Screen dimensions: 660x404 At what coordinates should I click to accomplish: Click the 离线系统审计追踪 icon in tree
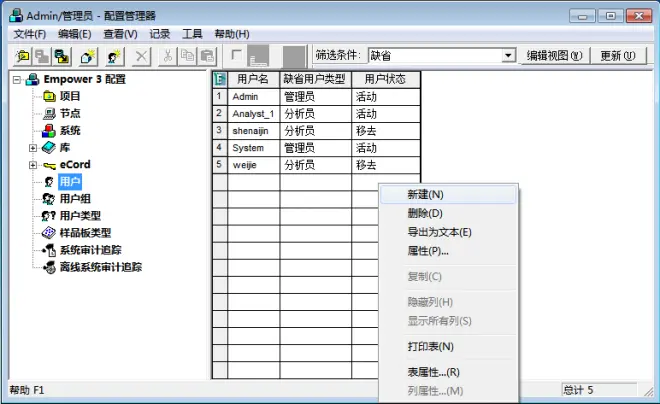point(50,267)
